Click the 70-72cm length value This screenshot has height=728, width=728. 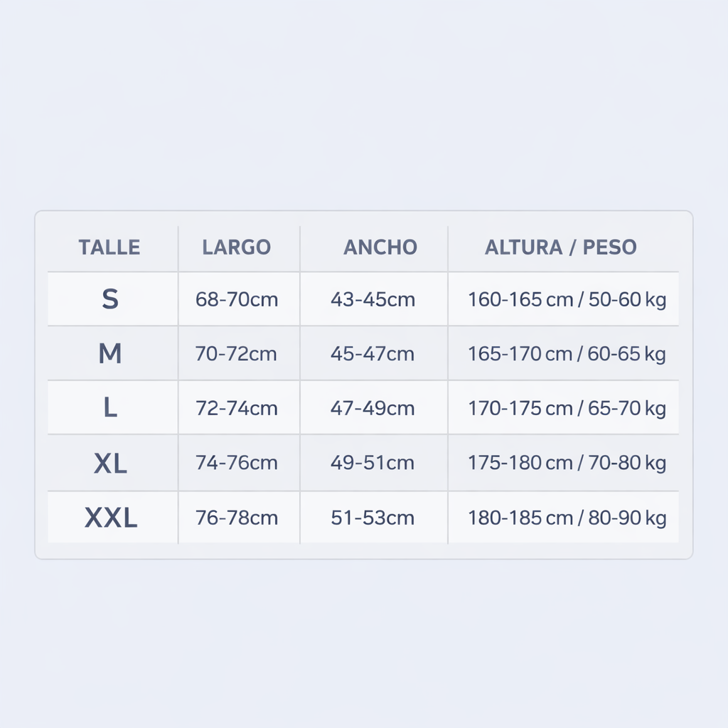click(236, 353)
